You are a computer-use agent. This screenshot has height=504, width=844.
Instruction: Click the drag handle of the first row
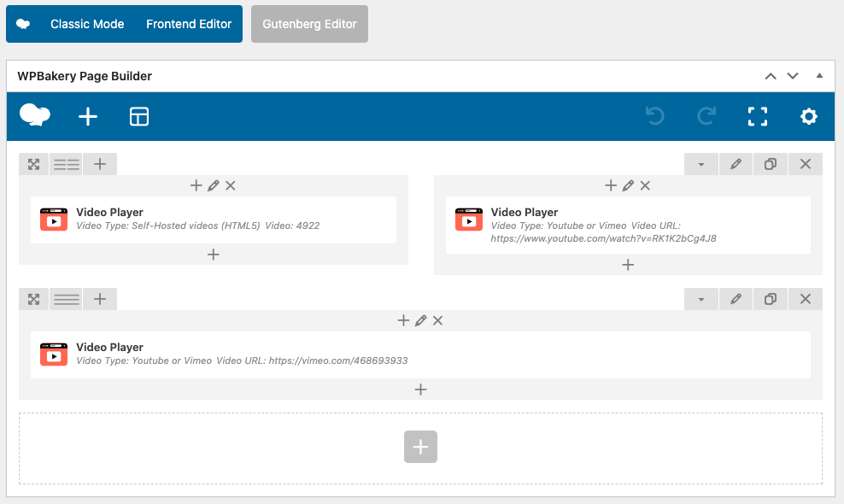(x=34, y=164)
